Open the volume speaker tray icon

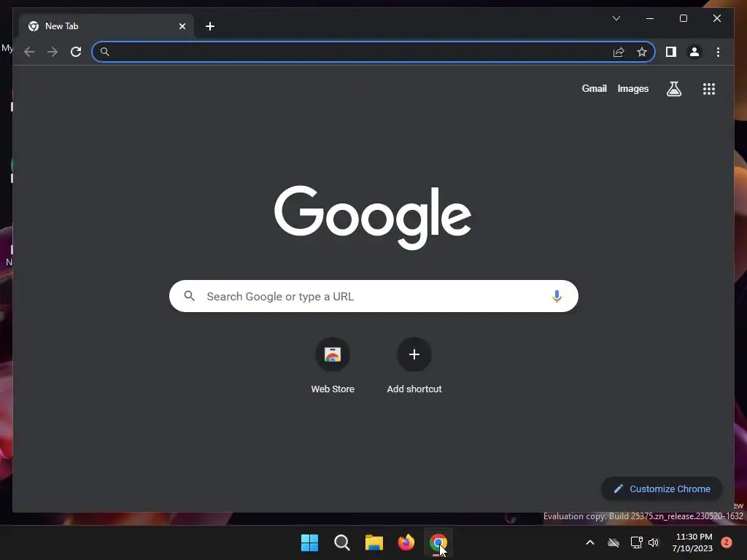point(654,542)
